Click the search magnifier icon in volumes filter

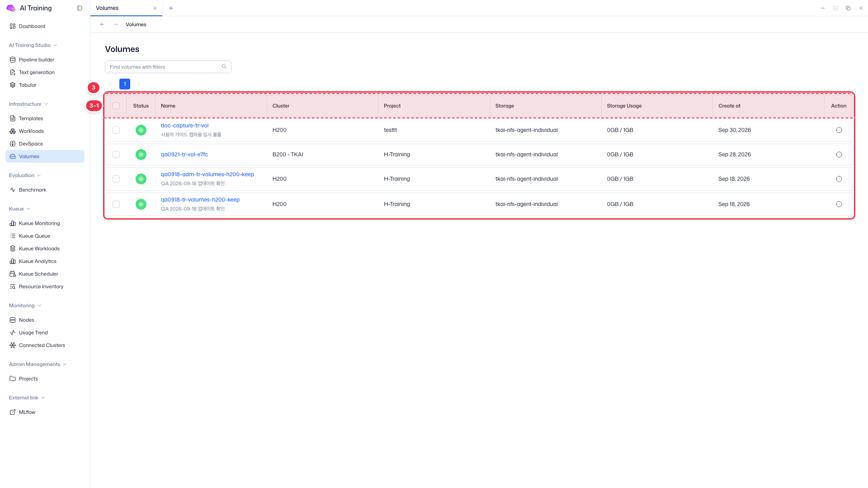coord(224,66)
